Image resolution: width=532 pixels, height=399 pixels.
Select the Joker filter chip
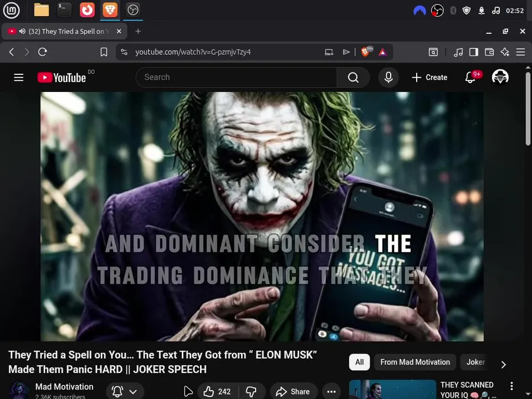475,362
